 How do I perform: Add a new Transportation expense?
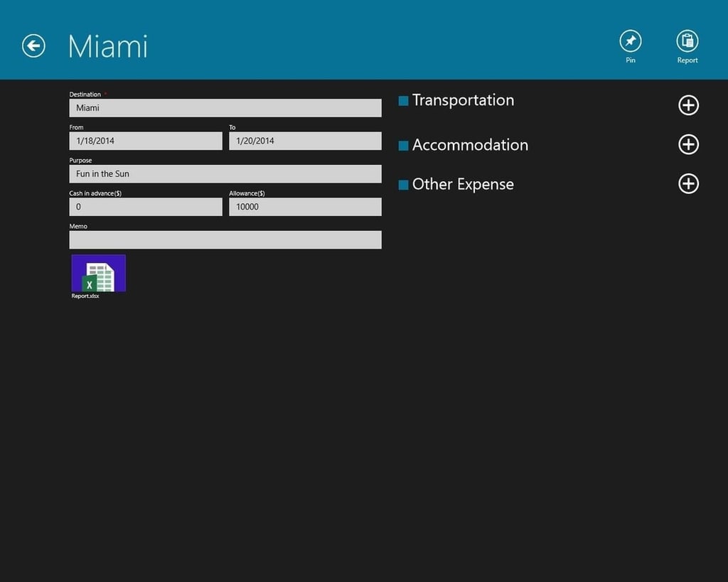pyautogui.click(x=688, y=105)
